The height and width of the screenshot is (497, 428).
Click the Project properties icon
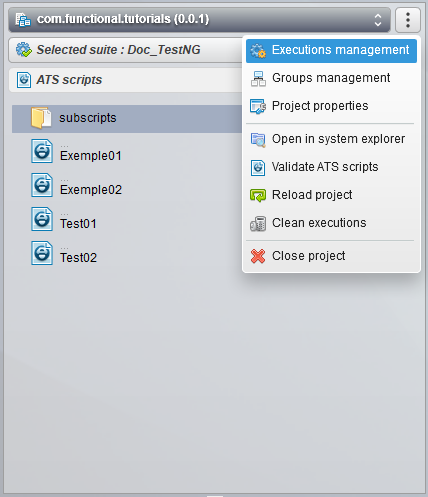pos(258,107)
